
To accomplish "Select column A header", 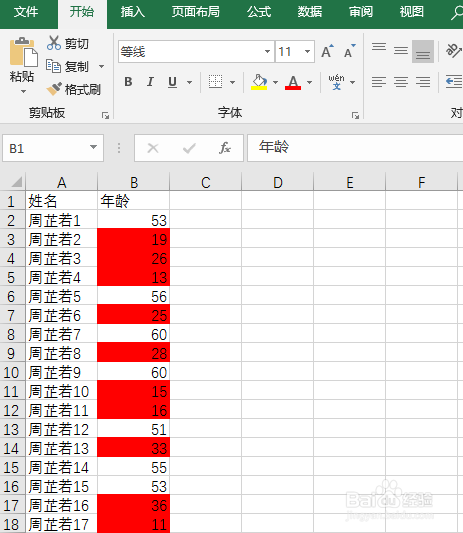I will pyautogui.click(x=62, y=183).
